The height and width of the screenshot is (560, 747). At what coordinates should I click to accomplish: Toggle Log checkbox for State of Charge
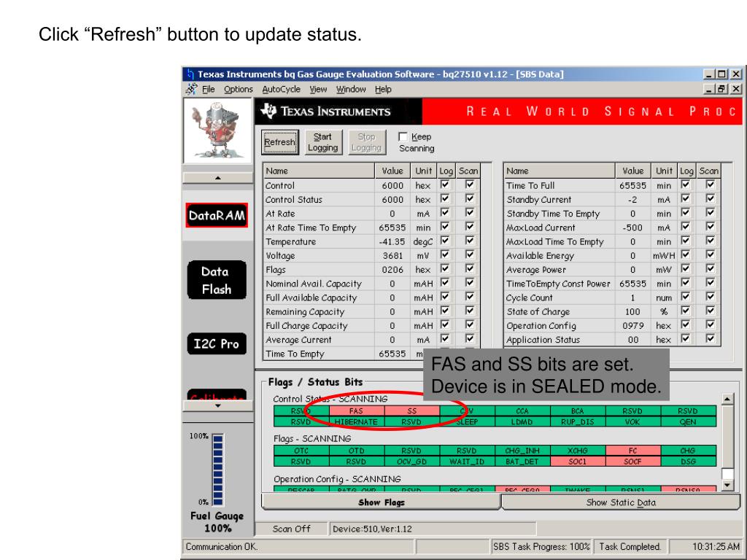[686, 311]
